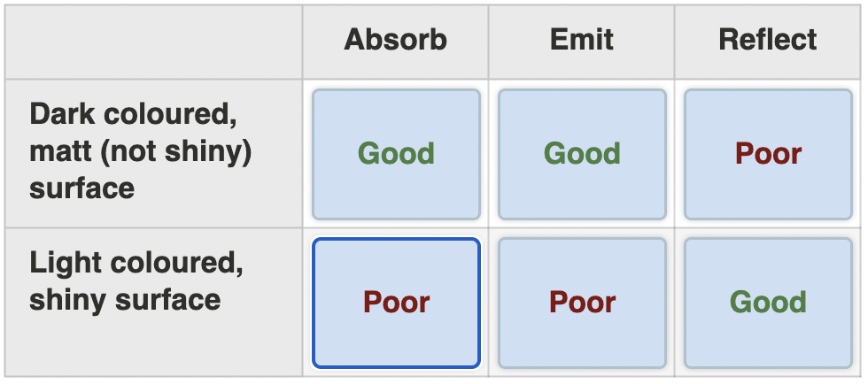Click the empty top-left header cell
This screenshot has height=384, width=868.
[153, 41]
